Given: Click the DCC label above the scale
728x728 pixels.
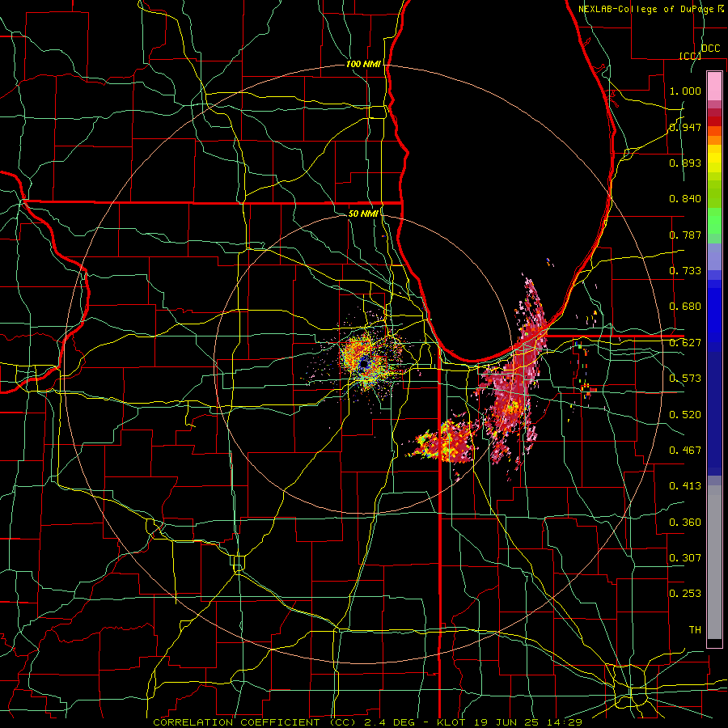Looking at the screenshot, I should coord(710,49).
